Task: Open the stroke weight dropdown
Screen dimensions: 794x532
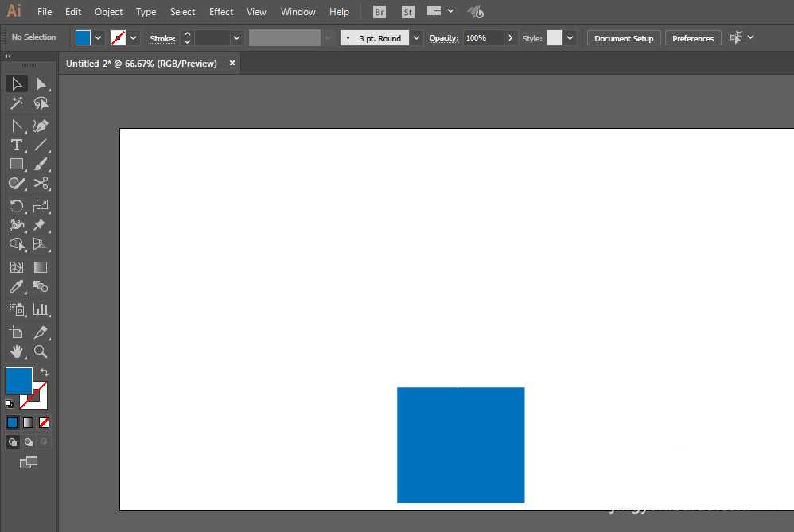Action: pos(236,38)
